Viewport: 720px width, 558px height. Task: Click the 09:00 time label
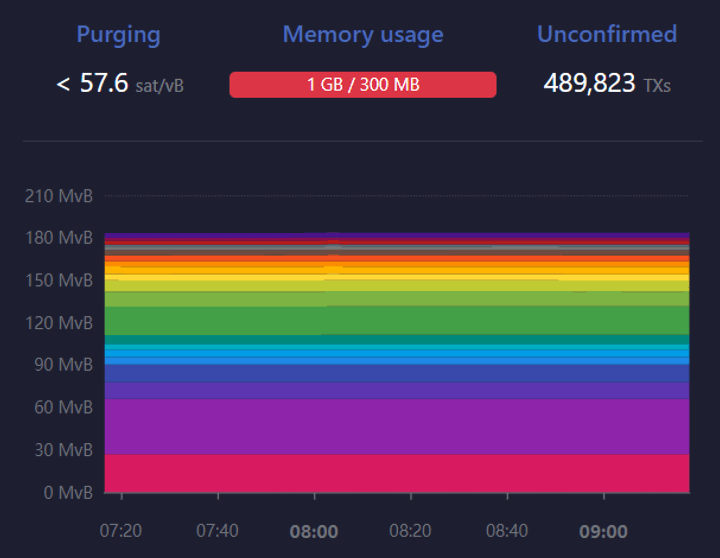tap(603, 532)
